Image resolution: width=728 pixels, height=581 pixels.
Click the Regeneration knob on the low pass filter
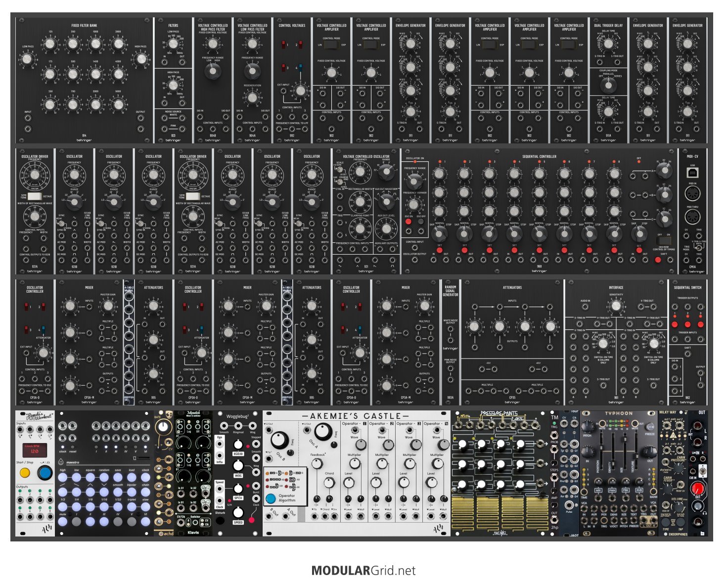pyautogui.click(x=252, y=97)
